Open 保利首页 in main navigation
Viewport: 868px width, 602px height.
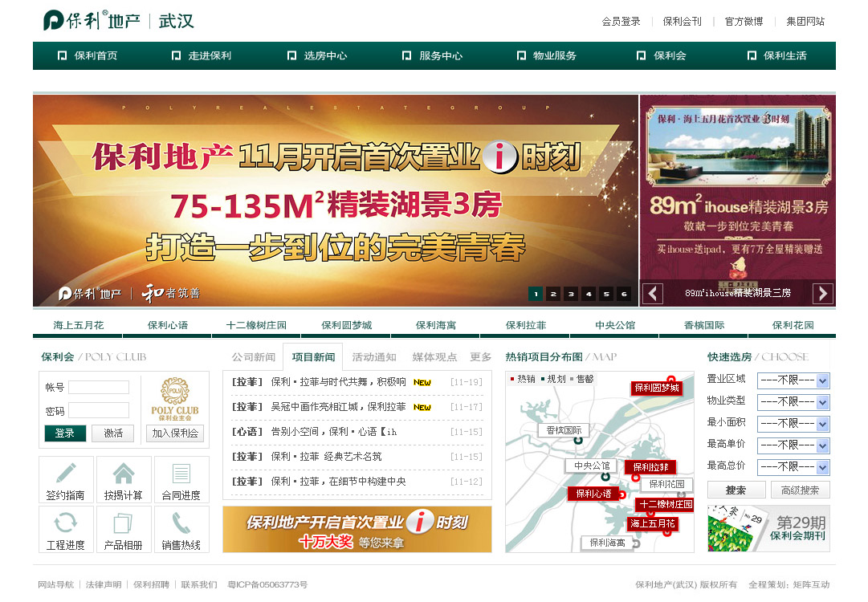(x=88, y=56)
